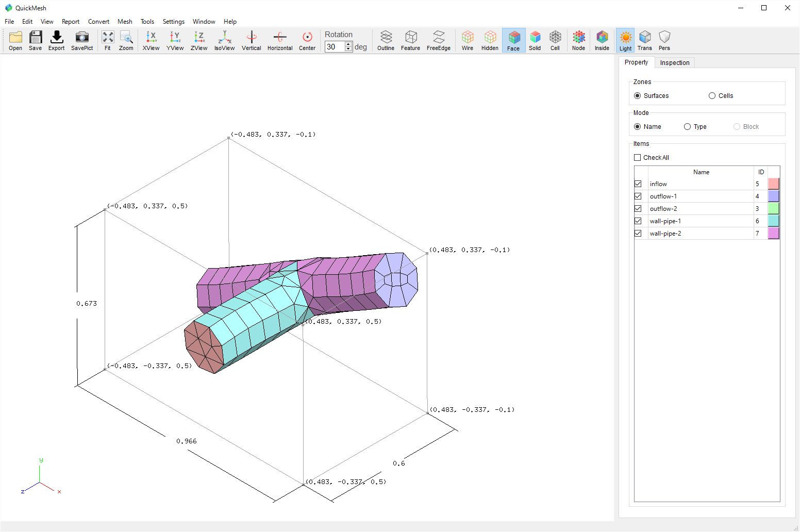Toggle FreeEdge display
The width and height of the screenshot is (800, 532).
(x=439, y=40)
